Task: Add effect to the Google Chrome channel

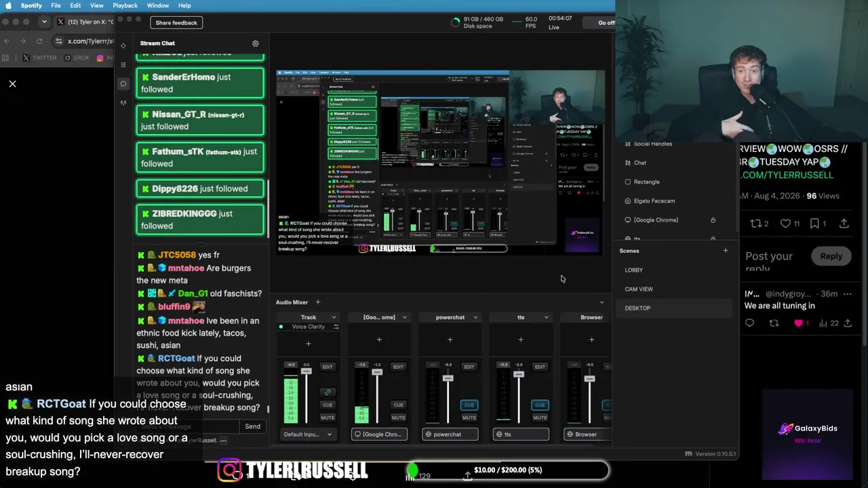Action: [x=379, y=340]
